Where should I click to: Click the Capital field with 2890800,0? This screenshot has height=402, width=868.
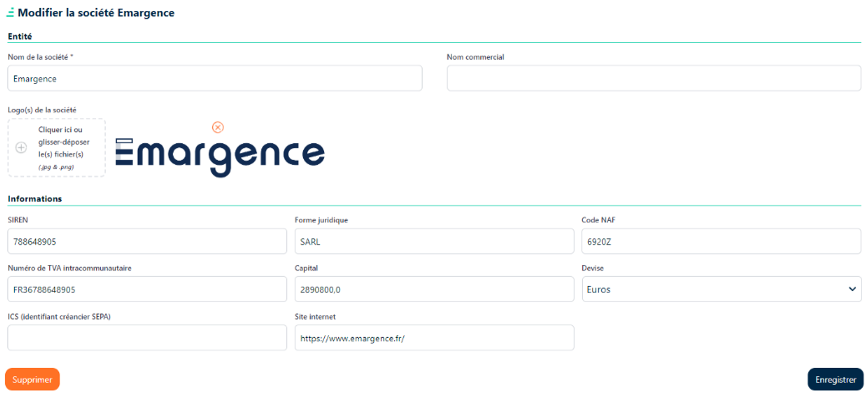coord(434,289)
